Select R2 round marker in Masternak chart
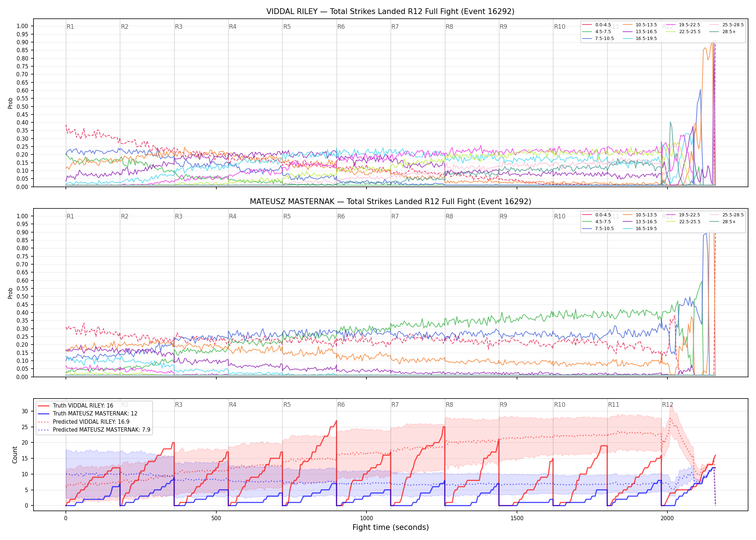The width and height of the screenshot is (756, 540). [125, 216]
